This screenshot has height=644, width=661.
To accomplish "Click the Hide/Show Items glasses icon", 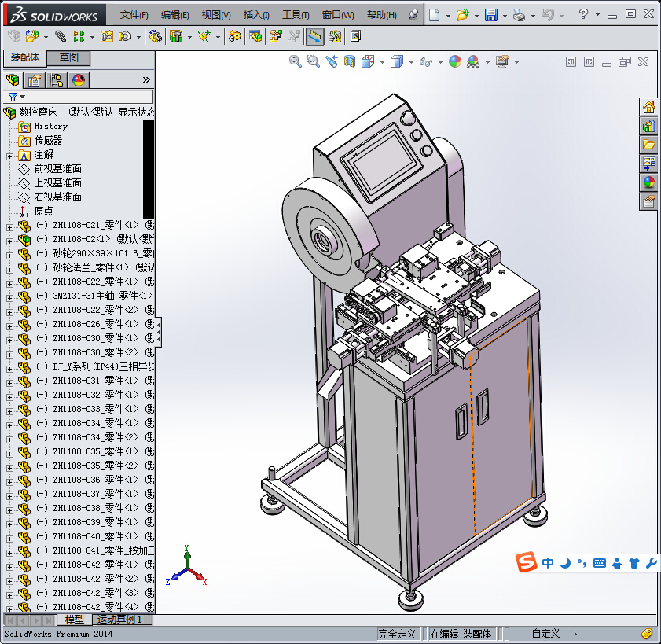I will pyautogui.click(x=426, y=62).
